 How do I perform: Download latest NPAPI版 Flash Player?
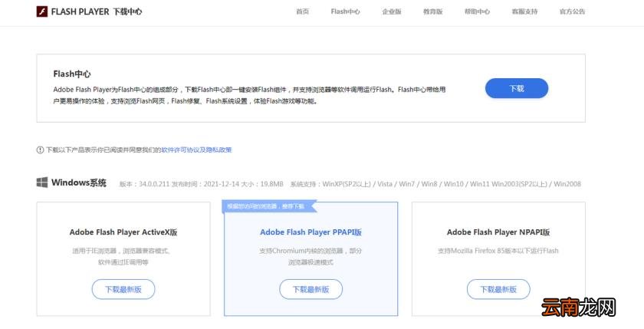(498, 290)
